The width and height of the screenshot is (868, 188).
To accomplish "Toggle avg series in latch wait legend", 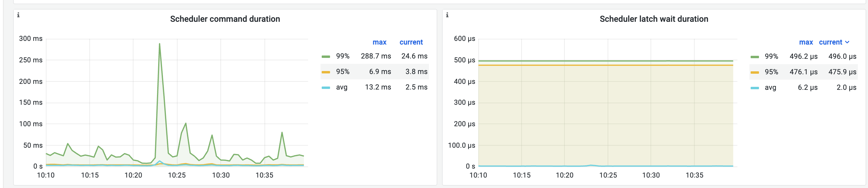I will pyautogui.click(x=770, y=87).
